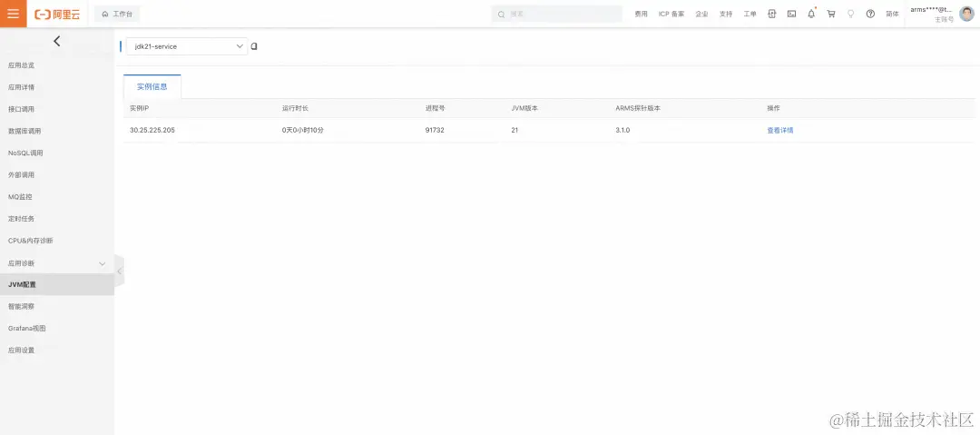Copy application name icon next to dropdown
The width and height of the screenshot is (980, 435).
point(254,46)
